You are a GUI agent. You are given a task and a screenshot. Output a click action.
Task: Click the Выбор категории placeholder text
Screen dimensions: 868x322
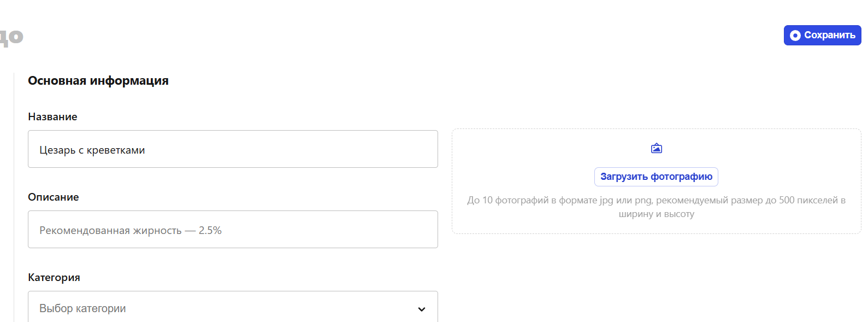point(82,308)
